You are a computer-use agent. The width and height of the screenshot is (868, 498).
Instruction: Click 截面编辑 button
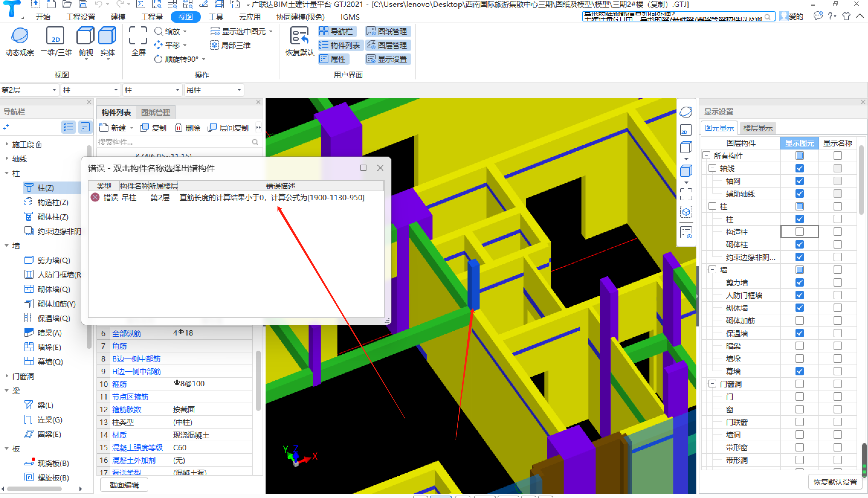[124, 485]
